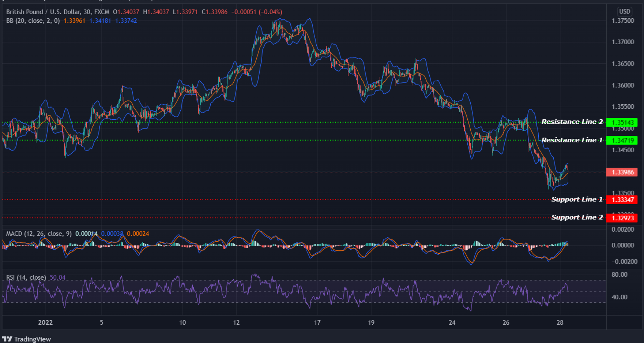Click the green Resistance Line 1 price tag 1.34719
This screenshot has height=343, width=644.
[623, 140]
